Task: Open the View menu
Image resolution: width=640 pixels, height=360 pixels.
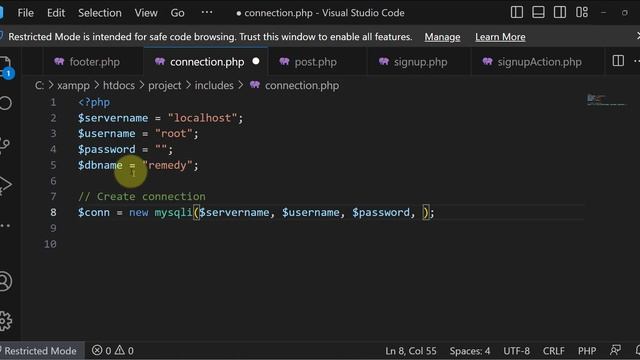Action: [x=146, y=13]
